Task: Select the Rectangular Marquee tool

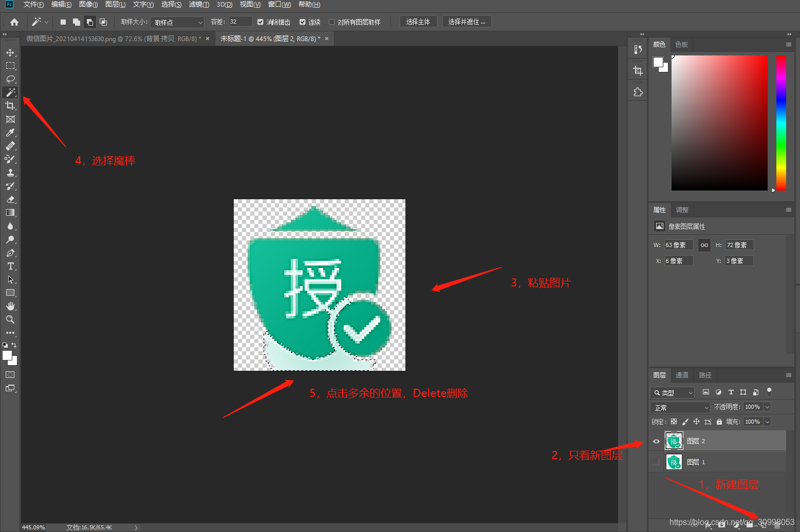Action: click(x=10, y=66)
